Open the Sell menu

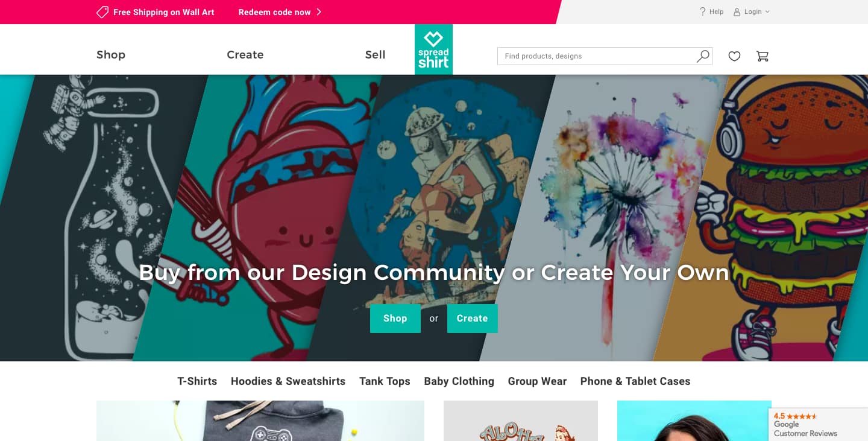click(x=375, y=55)
